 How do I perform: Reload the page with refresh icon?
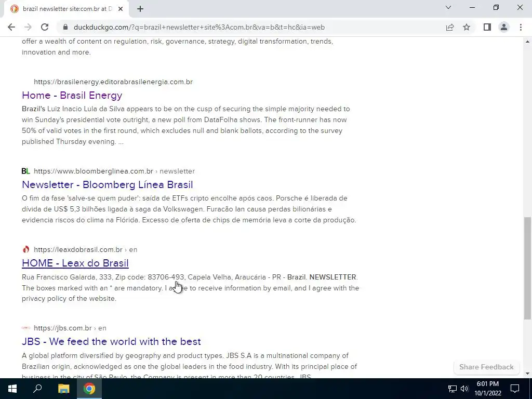45,27
